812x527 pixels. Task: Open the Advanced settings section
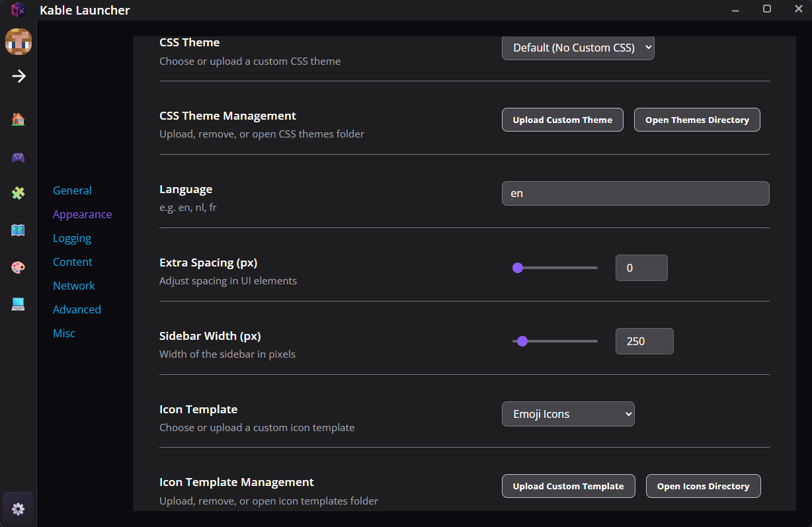(77, 309)
